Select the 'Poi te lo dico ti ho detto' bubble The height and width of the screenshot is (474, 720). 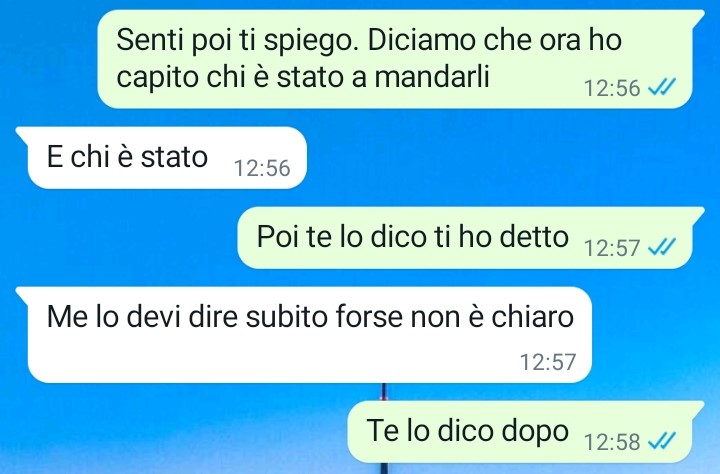(x=471, y=237)
